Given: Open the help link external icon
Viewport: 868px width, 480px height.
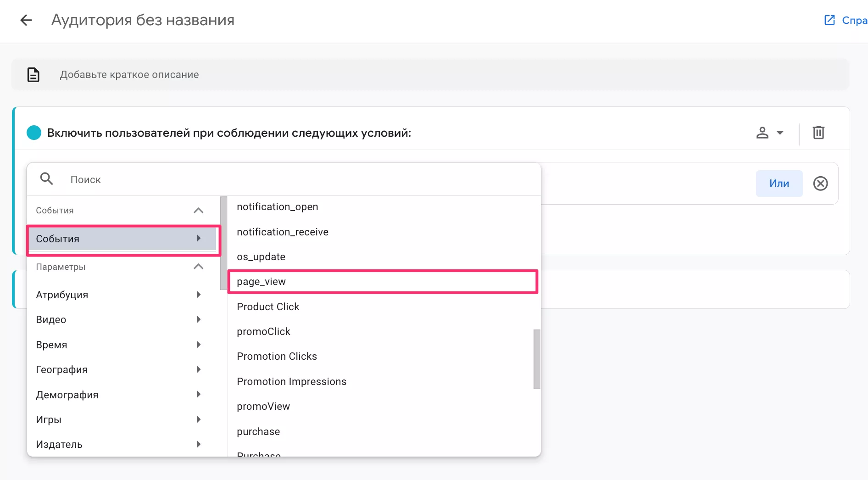Looking at the screenshot, I should (829, 20).
